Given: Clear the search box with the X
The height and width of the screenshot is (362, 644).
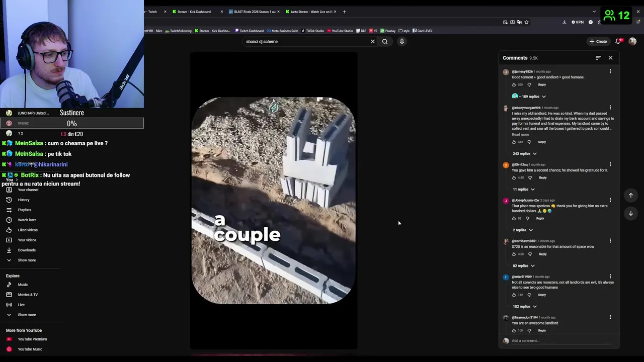Looking at the screenshot, I should (373, 42).
